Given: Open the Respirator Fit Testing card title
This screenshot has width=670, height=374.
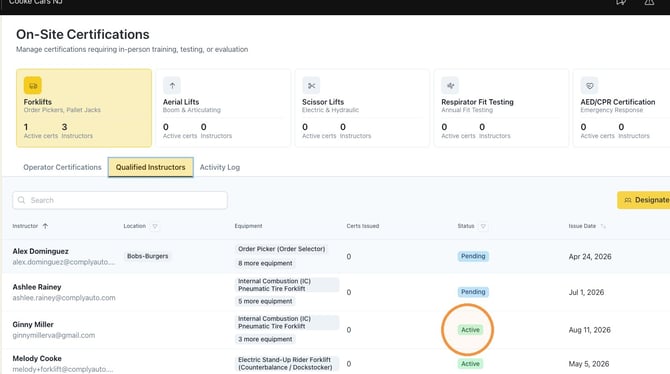Looking at the screenshot, I should coord(477,102).
